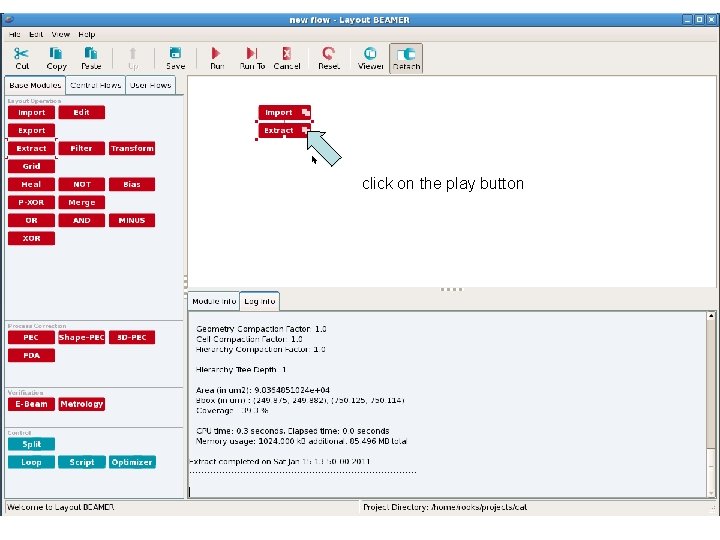
Task: Open the Viewer from the toolbar
Action: [x=370, y=53]
